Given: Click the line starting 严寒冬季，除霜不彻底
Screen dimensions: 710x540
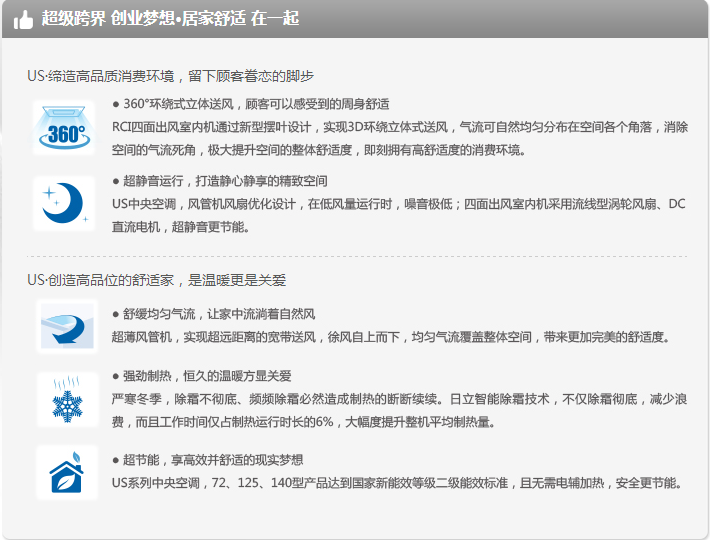Looking at the screenshot, I should (x=399, y=399).
